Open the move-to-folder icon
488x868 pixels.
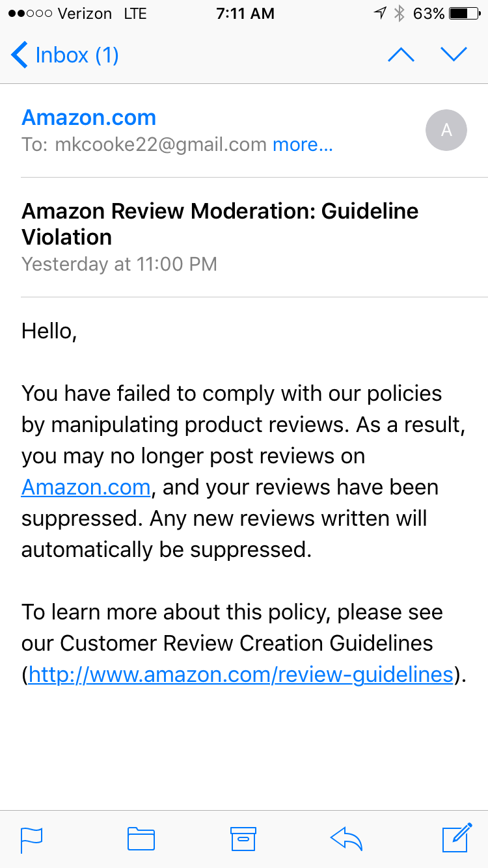coord(141,838)
